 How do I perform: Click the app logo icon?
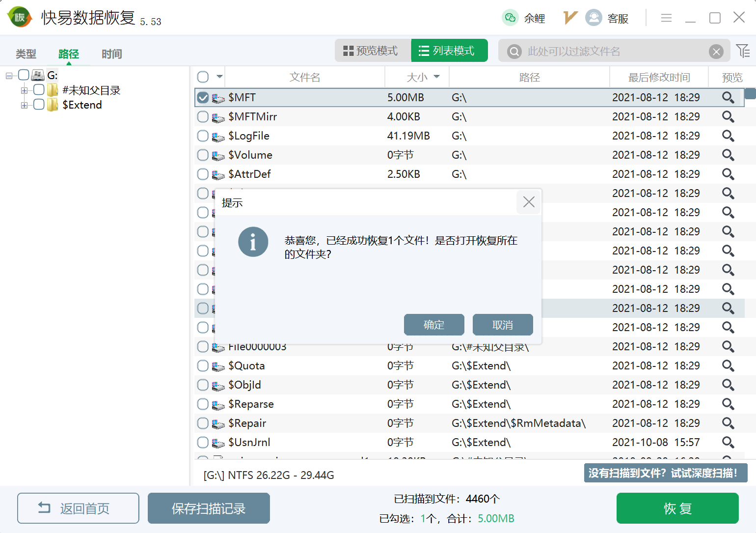pyautogui.click(x=19, y=17)
